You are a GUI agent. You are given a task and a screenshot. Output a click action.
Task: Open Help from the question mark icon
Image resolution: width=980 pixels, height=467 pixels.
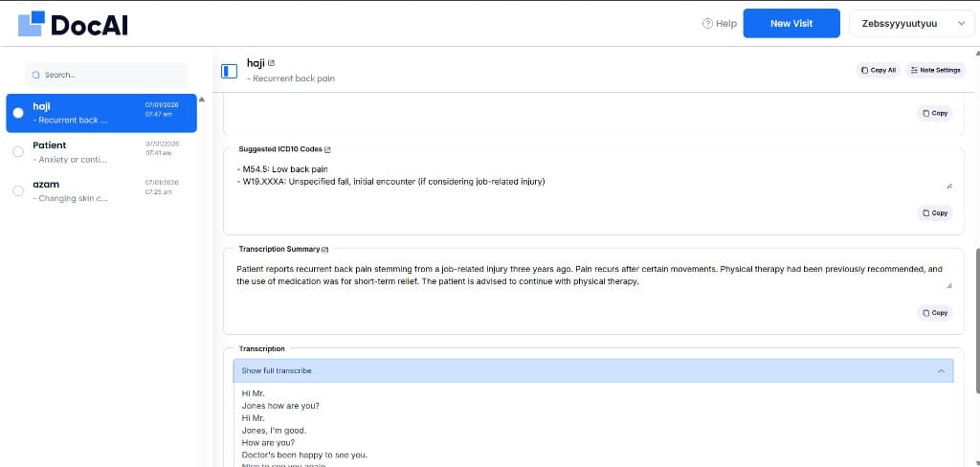(x=707, y=23)
